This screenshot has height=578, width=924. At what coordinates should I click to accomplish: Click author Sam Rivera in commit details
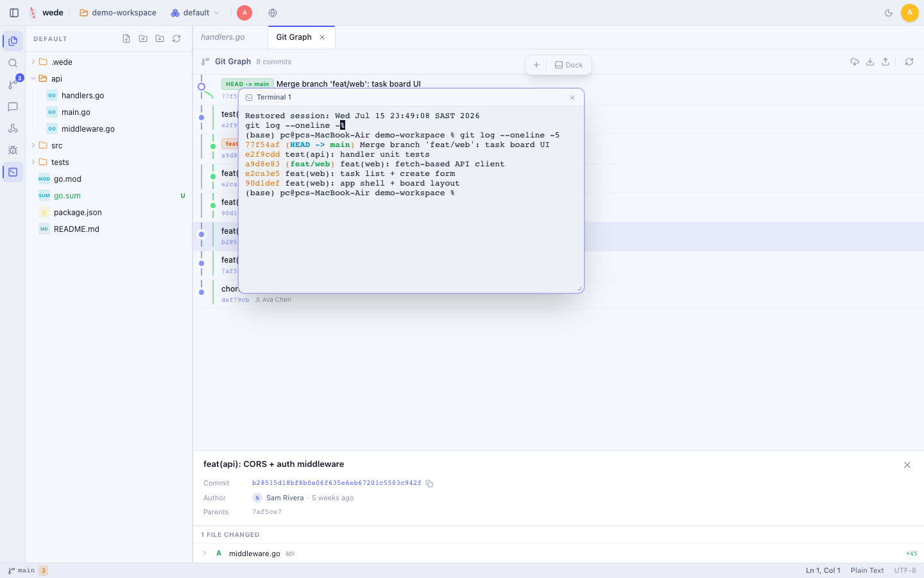point(285,498)
